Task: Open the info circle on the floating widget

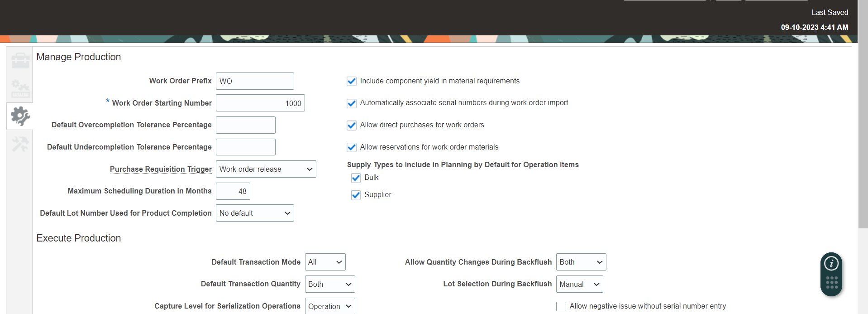Action: click(831, 263)
